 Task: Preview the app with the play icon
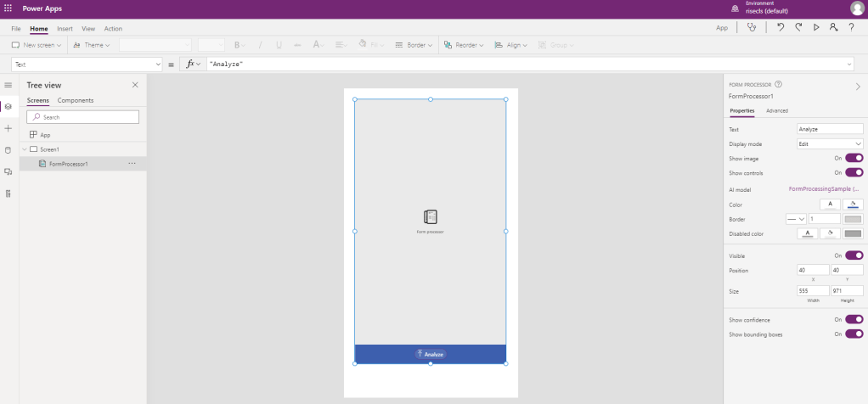[816, 28]
